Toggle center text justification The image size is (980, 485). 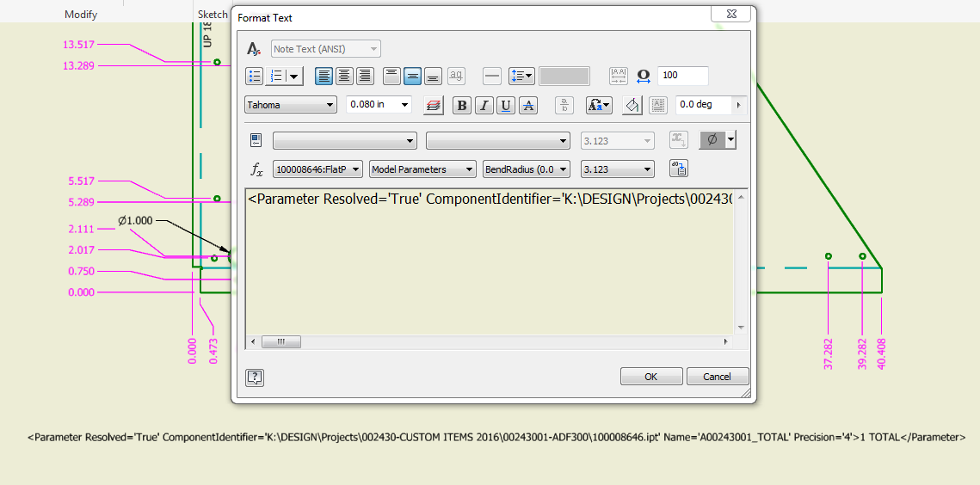click(x=344, y=77)
